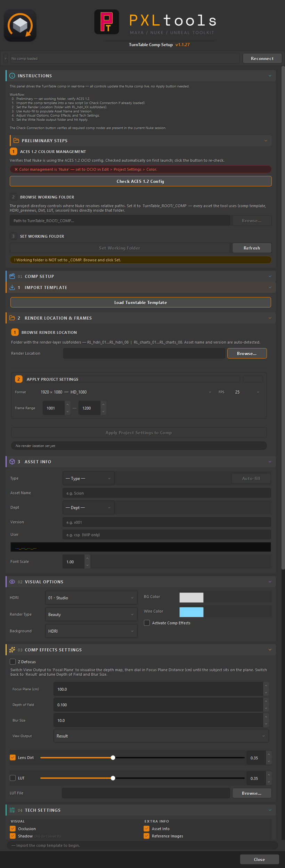Collapse the Instructions section chevron
This screenshot has width=285, height=868.
point(270,76)
